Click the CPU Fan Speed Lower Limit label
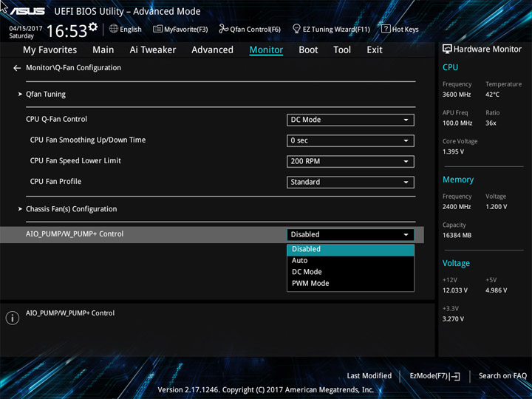 (75, 161)
